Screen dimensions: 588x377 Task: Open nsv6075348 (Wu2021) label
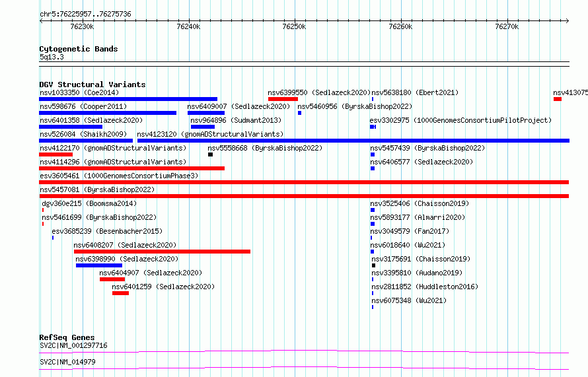point(409,300)
